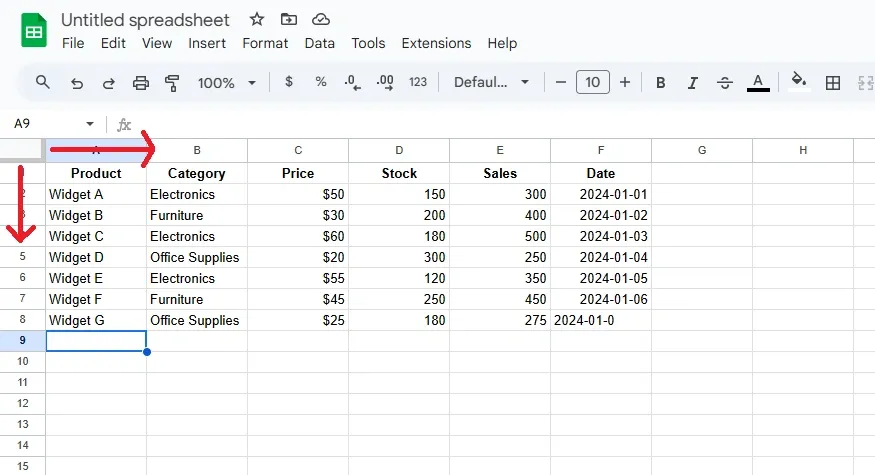This screenshot has height=475, width=875.
Task: Print the spreadsheet
Action: [141, 82]
